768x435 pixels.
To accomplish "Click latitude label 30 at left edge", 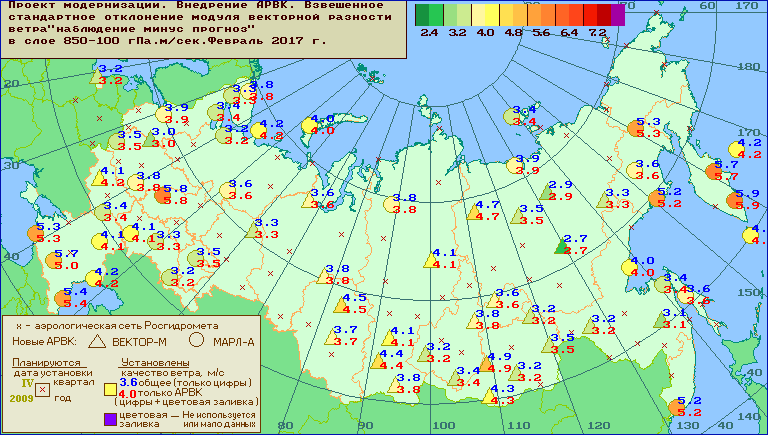I will [11, 165].
